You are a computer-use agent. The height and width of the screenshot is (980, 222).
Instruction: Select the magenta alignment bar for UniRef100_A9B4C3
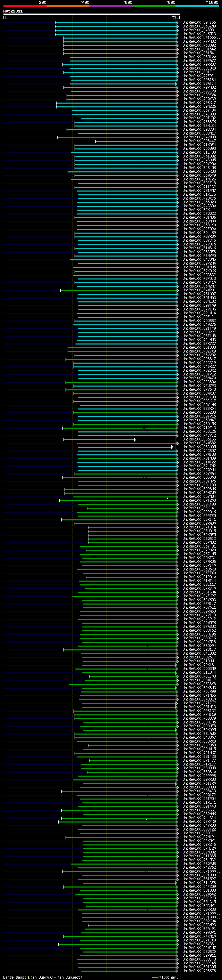click(x=120, y=791)
